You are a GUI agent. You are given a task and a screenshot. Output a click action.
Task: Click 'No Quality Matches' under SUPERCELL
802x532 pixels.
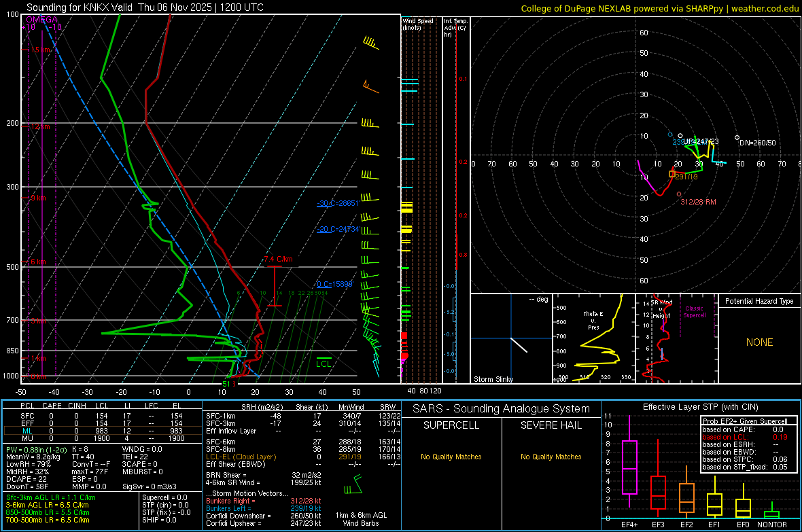click(x=451, y=457)
